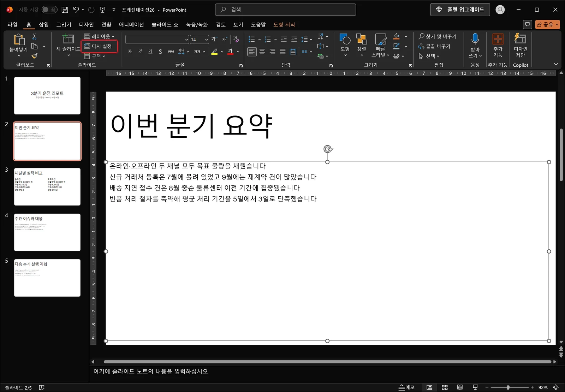Toggle strikethrough formatting

coord(171,52)
